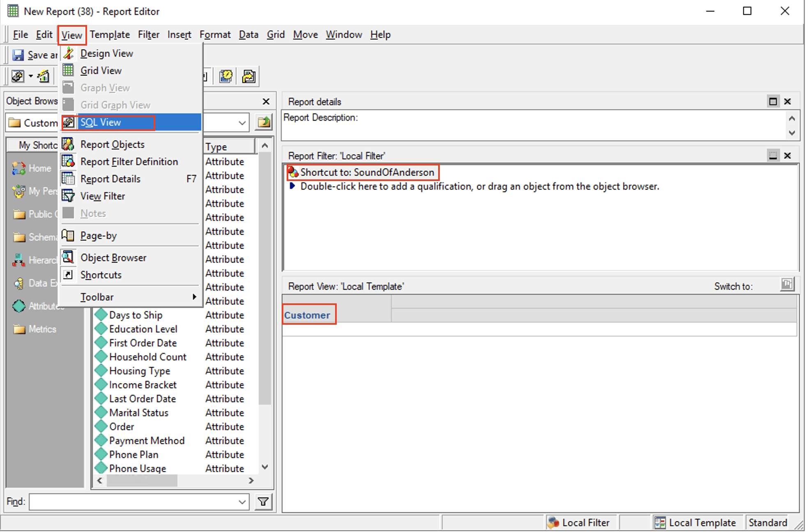Click the Grid View menu icon
Viewport: 809px width, 532px height.
[68, 70]
